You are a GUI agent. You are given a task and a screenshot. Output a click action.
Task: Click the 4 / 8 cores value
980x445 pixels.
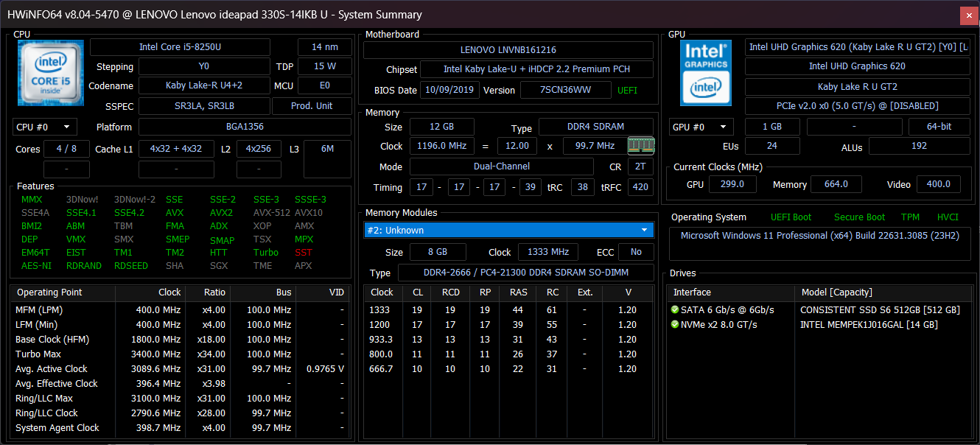click(66, 149)
